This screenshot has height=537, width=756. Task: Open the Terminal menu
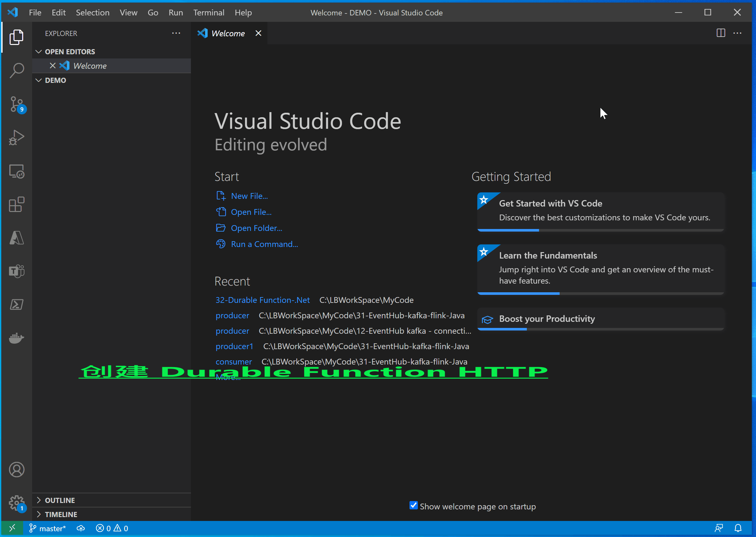(208, 13)
